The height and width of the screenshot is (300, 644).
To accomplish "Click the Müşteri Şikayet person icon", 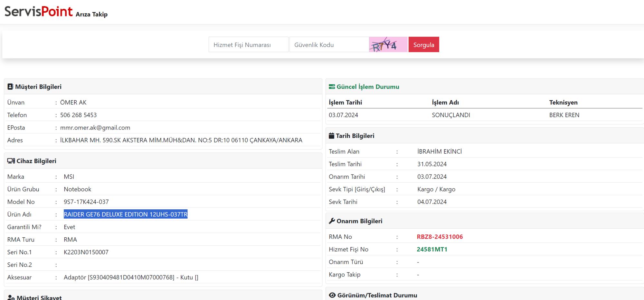I will tap(11, 297).
